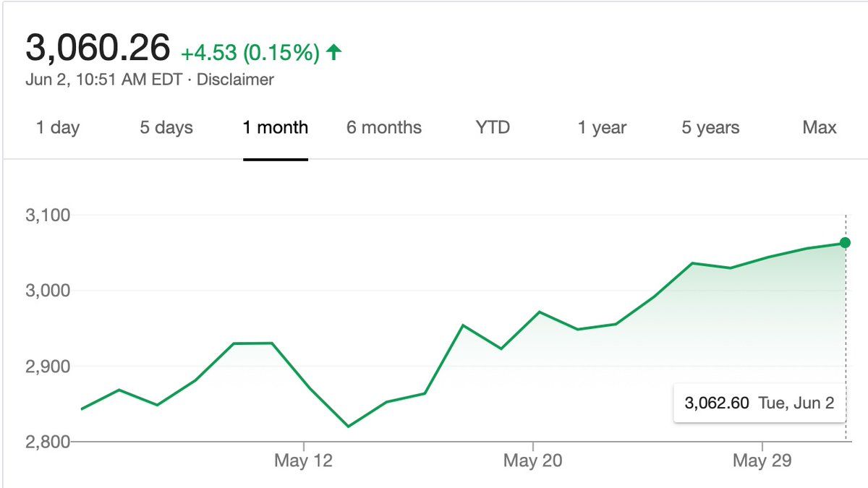Image resolution: width=868 pixels, height=488 pixels.
Task: Click the 3,062.60 Tue, Jun 2 tooltip
Action: click(x=759, y=403)
